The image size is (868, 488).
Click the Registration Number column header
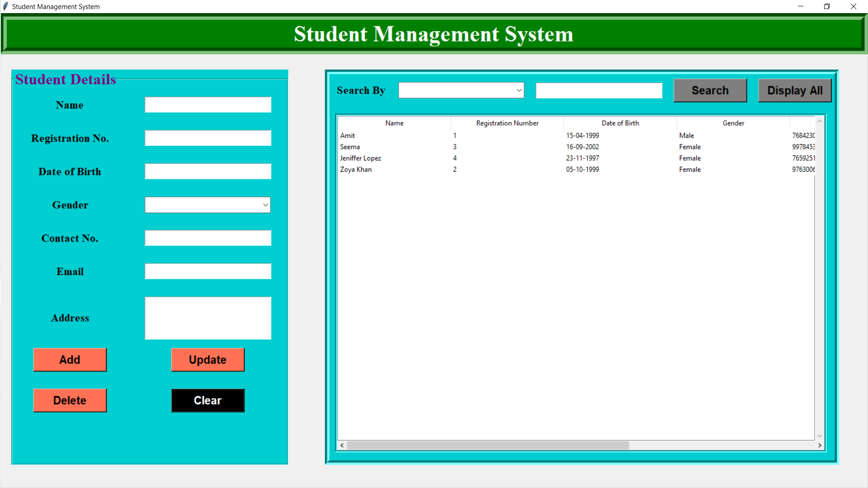[x=507, y=123]
